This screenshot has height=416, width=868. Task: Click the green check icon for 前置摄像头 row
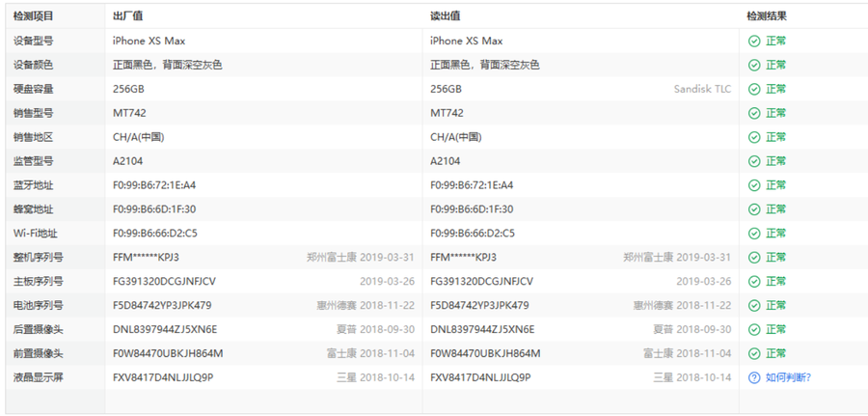pyautogui.click(x=754, y=353)
